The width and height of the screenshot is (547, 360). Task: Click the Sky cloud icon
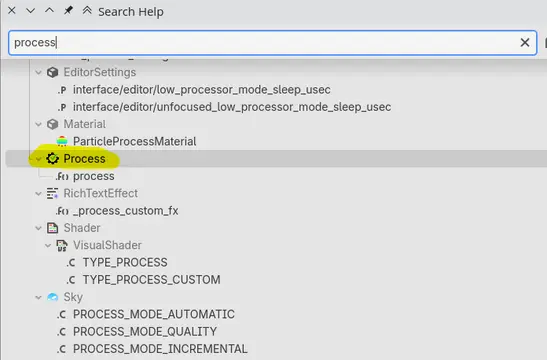pyautogui.click(x=53, y=297)
